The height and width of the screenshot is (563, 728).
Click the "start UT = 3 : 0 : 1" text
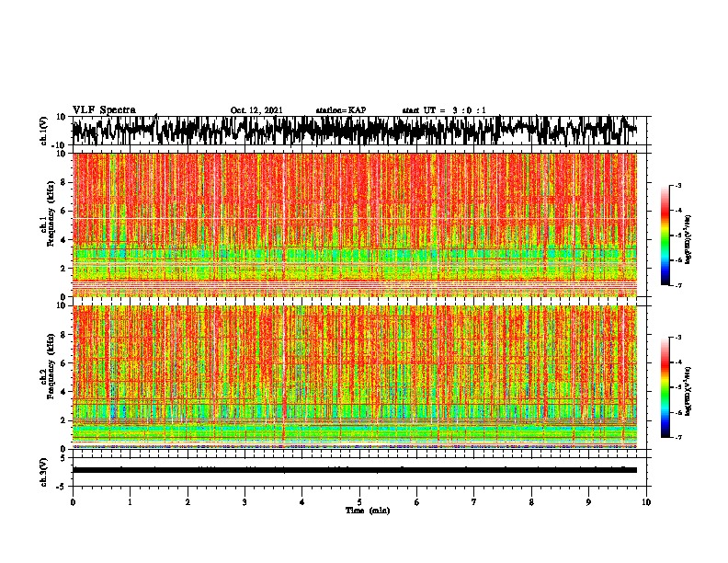coord(444,110)
